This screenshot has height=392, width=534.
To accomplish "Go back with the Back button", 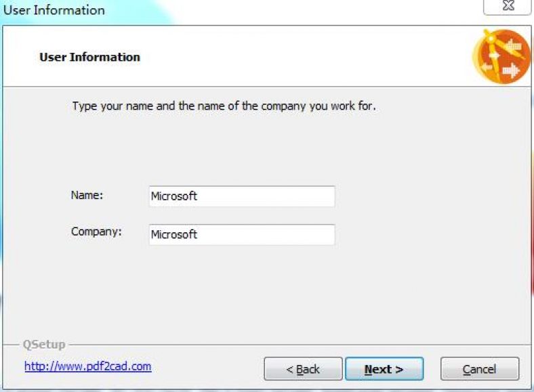I will coord(302,369).
